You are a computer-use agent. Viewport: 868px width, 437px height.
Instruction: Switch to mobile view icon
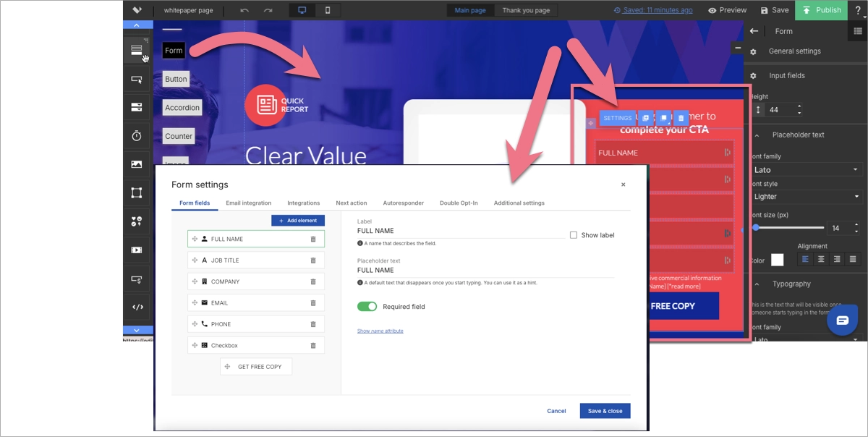(x=328, y=10)
